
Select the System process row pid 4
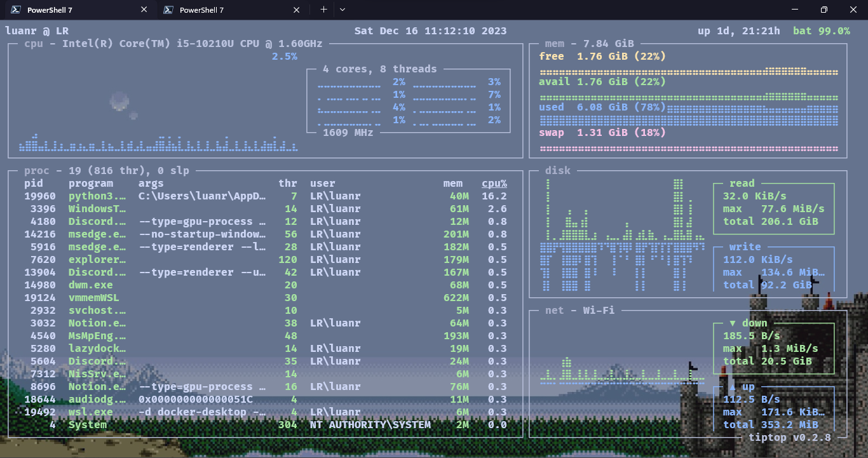click(266, 425)
